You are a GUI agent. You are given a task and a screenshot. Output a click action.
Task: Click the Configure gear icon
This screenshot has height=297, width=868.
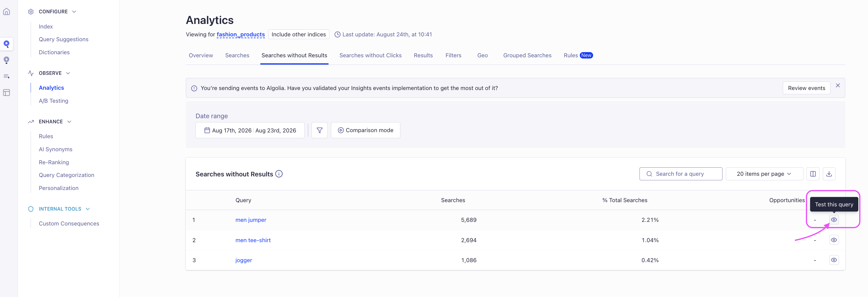tap(31, 12)
